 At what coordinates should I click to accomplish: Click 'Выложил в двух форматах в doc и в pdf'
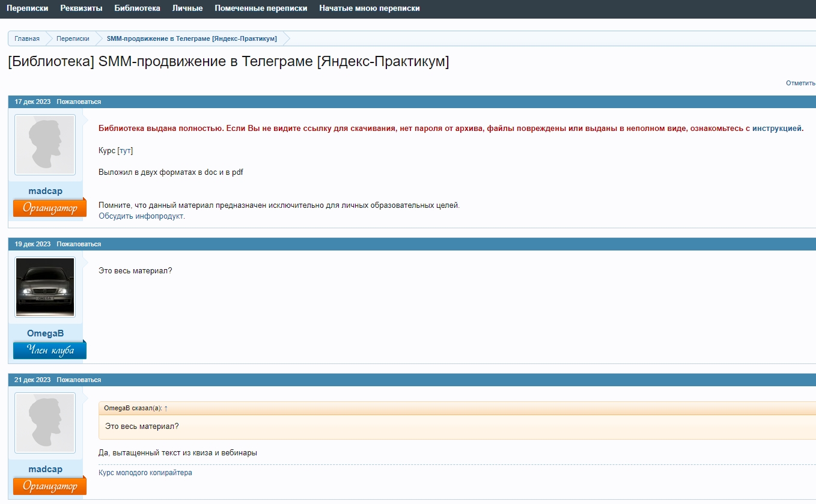[x=171, y=172]
